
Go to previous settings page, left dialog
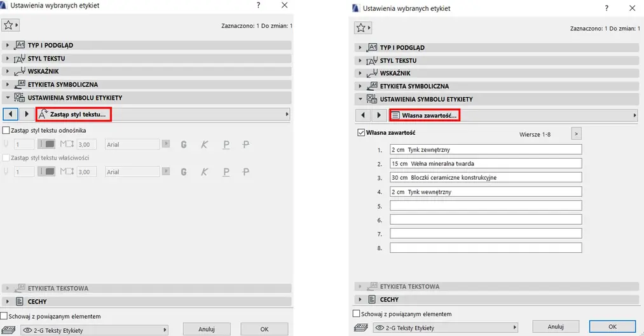[x=11, y=114]
